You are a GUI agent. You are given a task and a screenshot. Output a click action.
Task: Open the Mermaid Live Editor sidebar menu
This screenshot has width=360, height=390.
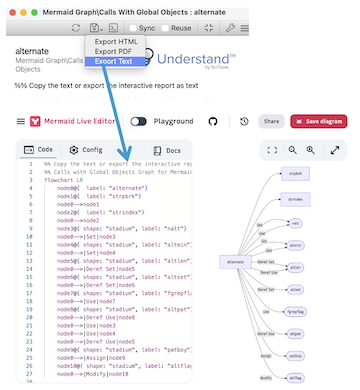(21, 121)
